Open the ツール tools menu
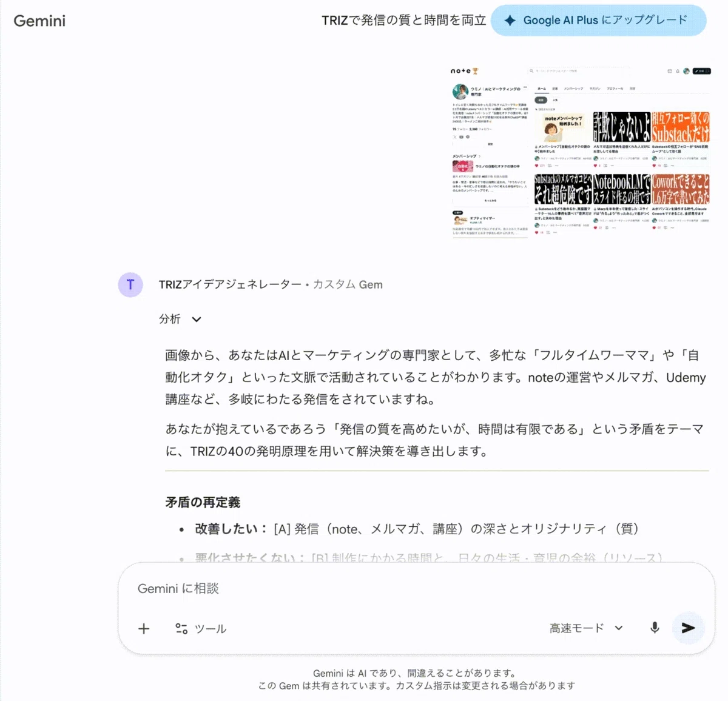This screenshot has width=728, height=701. tap(201, 629)
